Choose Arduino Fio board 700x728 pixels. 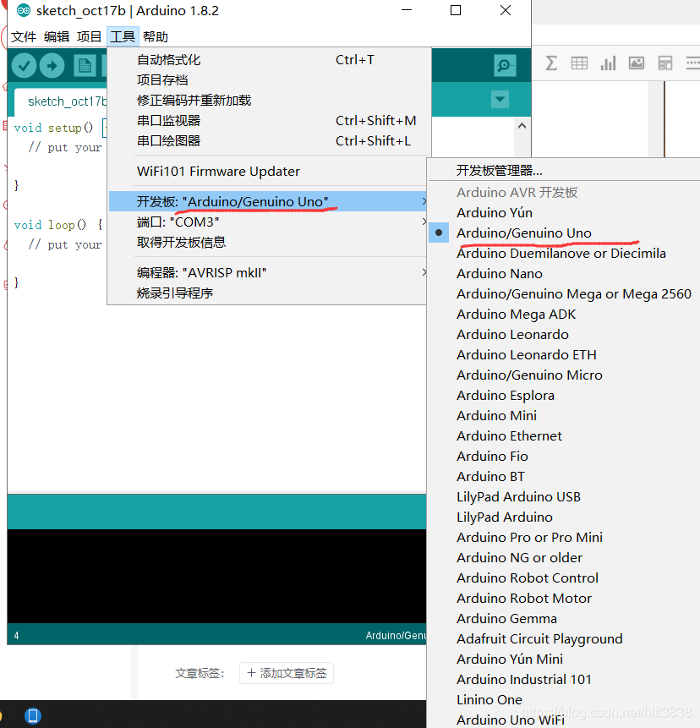pos(564,457)
